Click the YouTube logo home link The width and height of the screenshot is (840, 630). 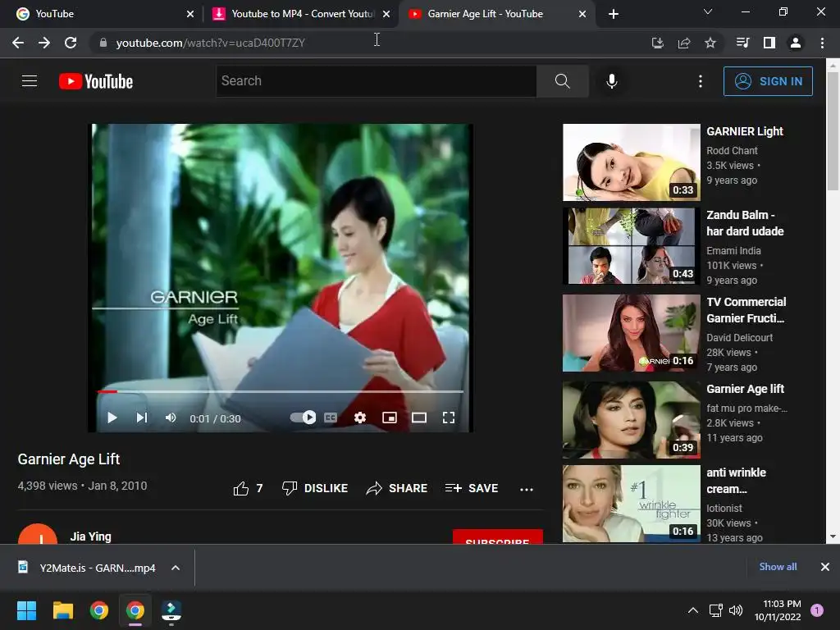pyautogui.click(x=96, y=81)
